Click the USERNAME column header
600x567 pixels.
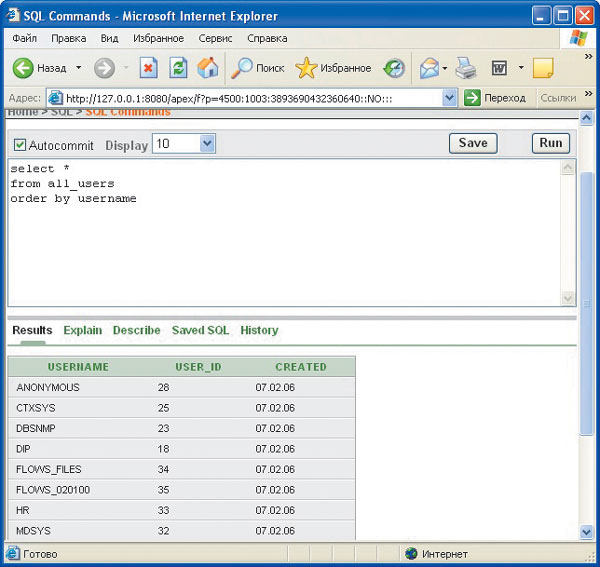[78, 367]
